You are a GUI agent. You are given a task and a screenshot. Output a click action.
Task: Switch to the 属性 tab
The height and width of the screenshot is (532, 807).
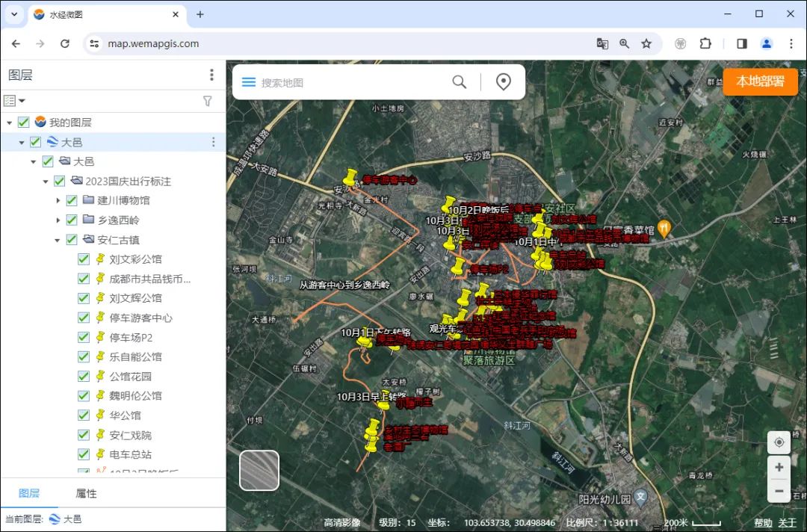pyautogui.click(x=87, y=493)
